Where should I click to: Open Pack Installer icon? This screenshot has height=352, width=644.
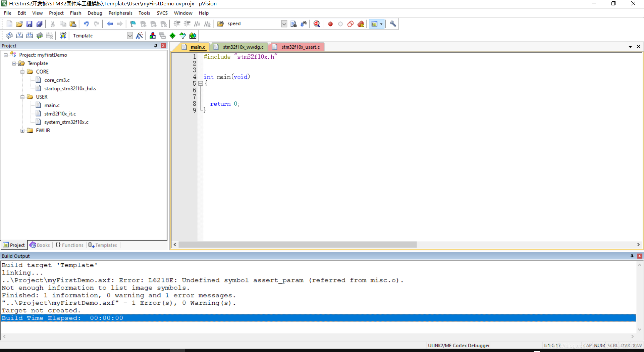tap(193, 36)
